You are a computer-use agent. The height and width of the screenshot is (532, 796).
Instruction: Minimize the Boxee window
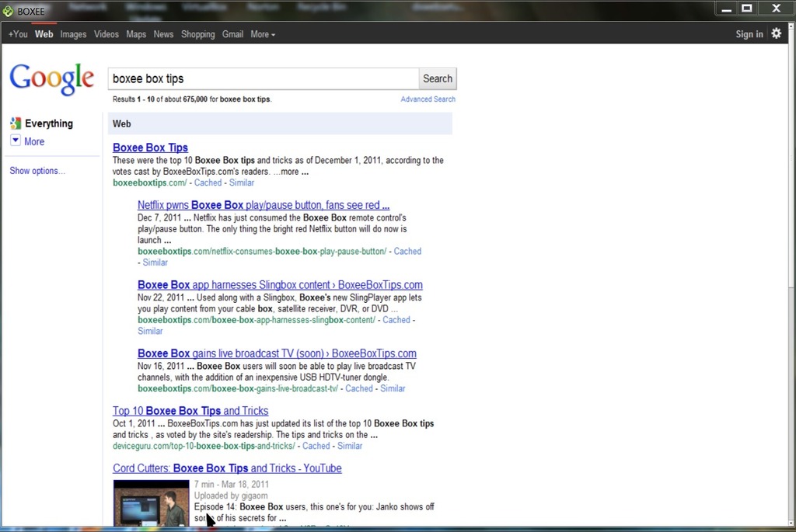727,9
